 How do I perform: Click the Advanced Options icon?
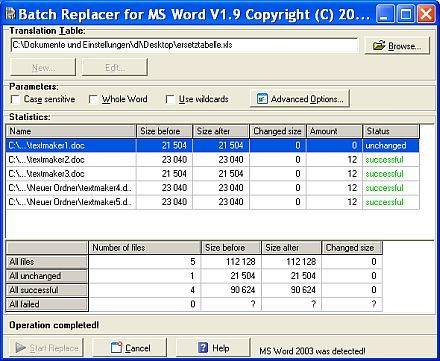pyautogui.click(x=262, y=99)
